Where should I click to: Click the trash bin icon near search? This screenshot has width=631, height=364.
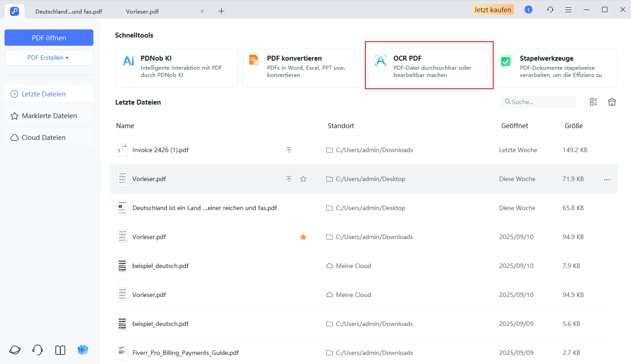(612, 102)
